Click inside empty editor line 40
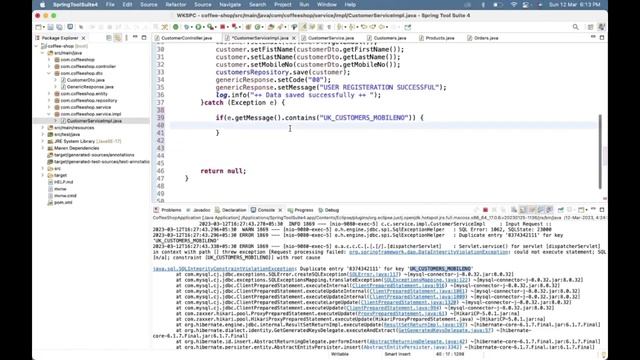The width and height of the screenshot is (640, 360). click(384, 125)
